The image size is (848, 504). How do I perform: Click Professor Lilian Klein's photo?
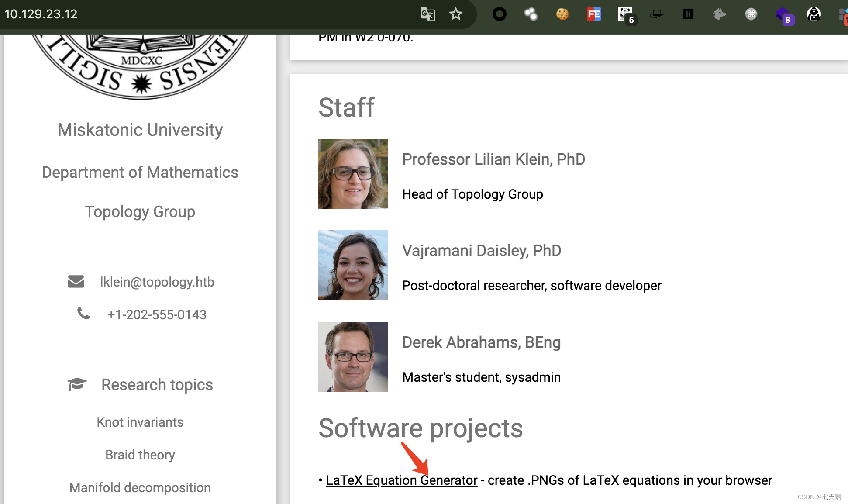(x=353, y=174)
